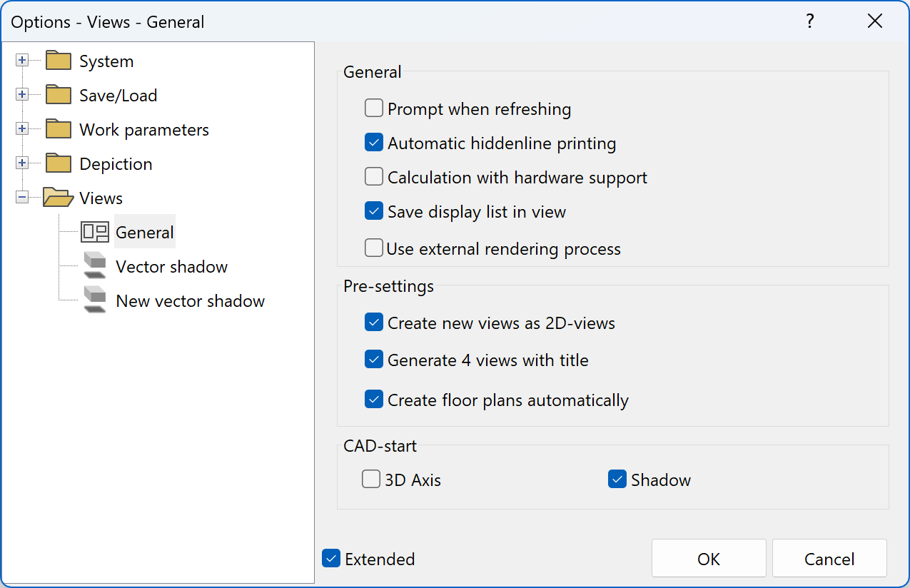Screen dimensions: 910x588
Task: Expand the System tree node
Action: pos(22,61)
